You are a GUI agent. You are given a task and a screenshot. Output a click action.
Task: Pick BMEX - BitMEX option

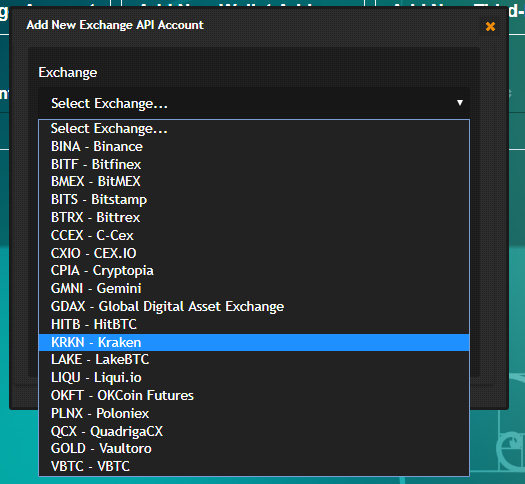coord(254,182)
